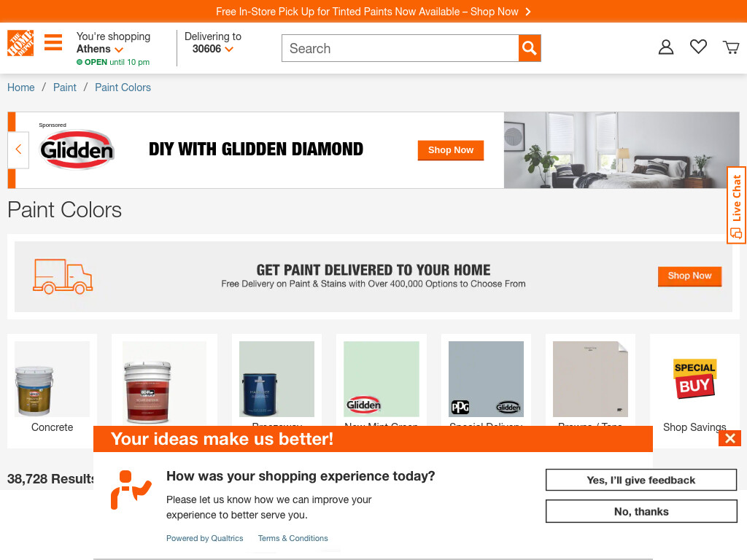Viewport: 747px width, 560px height.
Task: Open the hamburger menu
Action: pyautogui.click(x=53, y=42)
